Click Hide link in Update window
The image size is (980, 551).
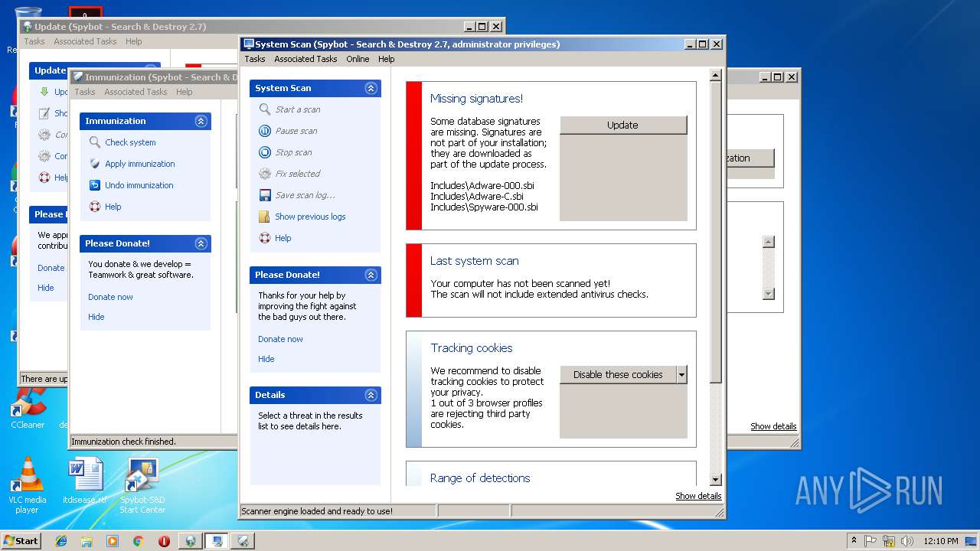[46, 288]
